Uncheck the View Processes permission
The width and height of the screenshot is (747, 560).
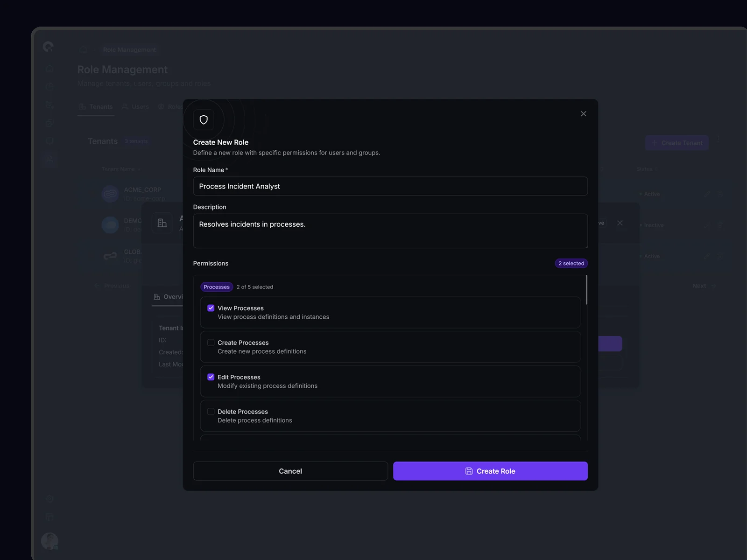tap(211, 308)
